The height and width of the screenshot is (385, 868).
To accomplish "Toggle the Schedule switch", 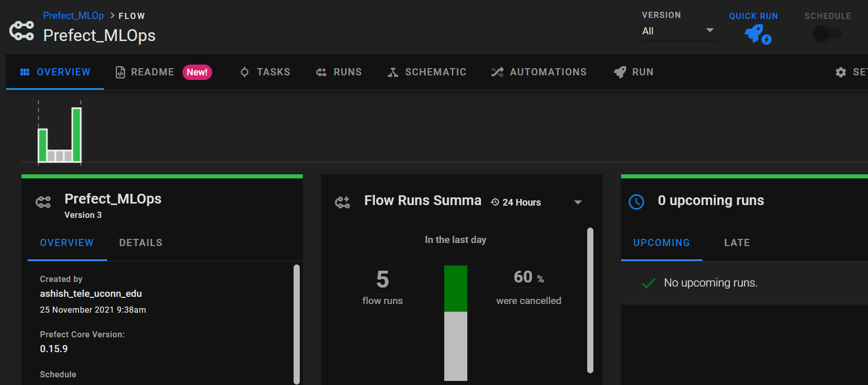I will (828, 34).
